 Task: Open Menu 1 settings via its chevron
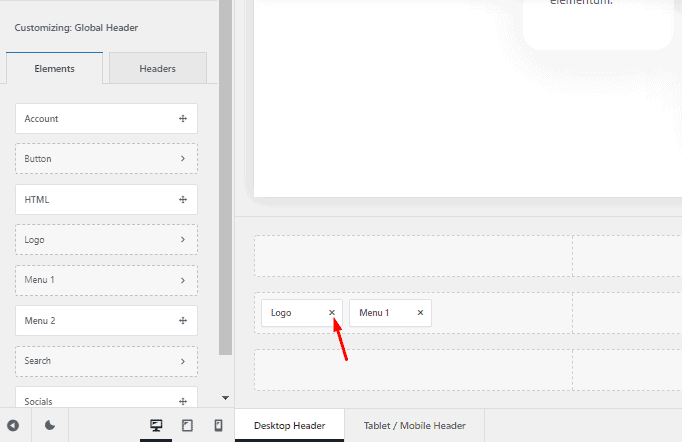(x=183, y=280)
